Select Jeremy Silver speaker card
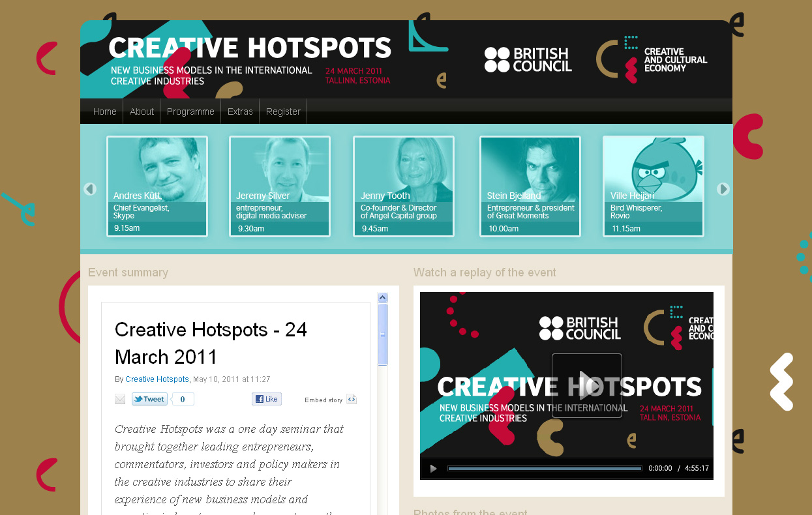The width and height of the screenshot is (812, 515). [280, 186]
